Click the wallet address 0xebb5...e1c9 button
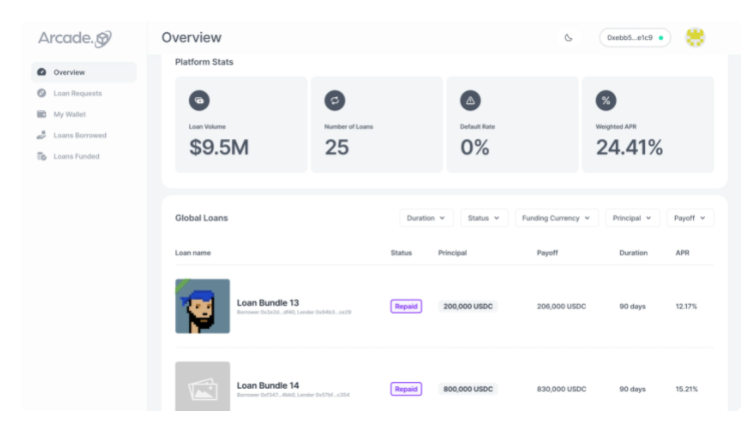 635,37
